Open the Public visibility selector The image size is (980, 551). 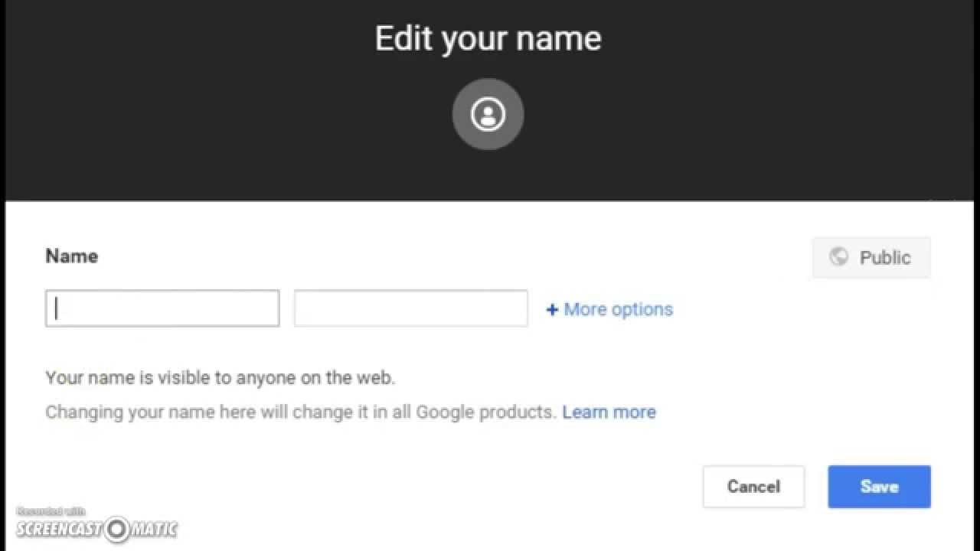[871, 257]
